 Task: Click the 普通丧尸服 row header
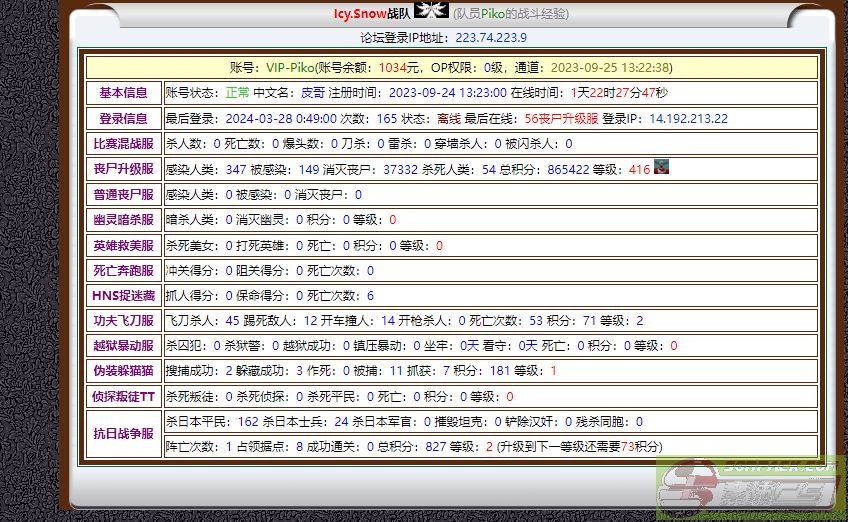click(x=124, y=194)
